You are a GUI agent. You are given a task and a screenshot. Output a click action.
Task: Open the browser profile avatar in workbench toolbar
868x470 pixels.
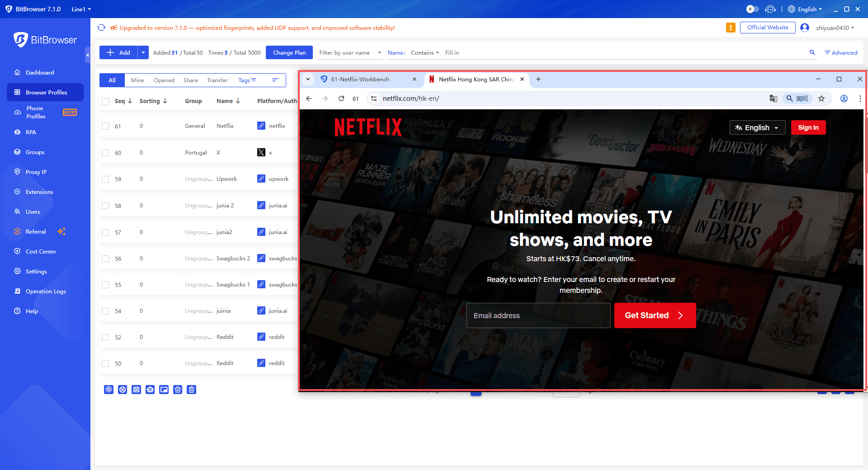coord(844,99)
